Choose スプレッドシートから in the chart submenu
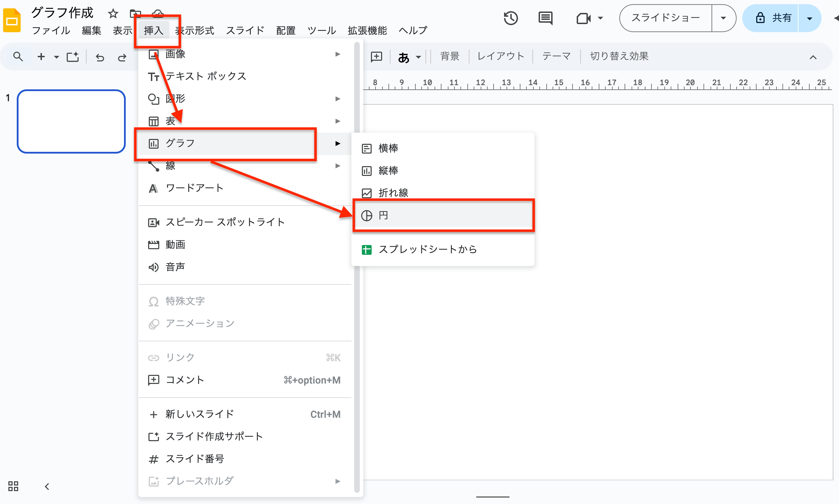This screenshot has height=504, width=839. pyautogui.click(x=428, y=249)
